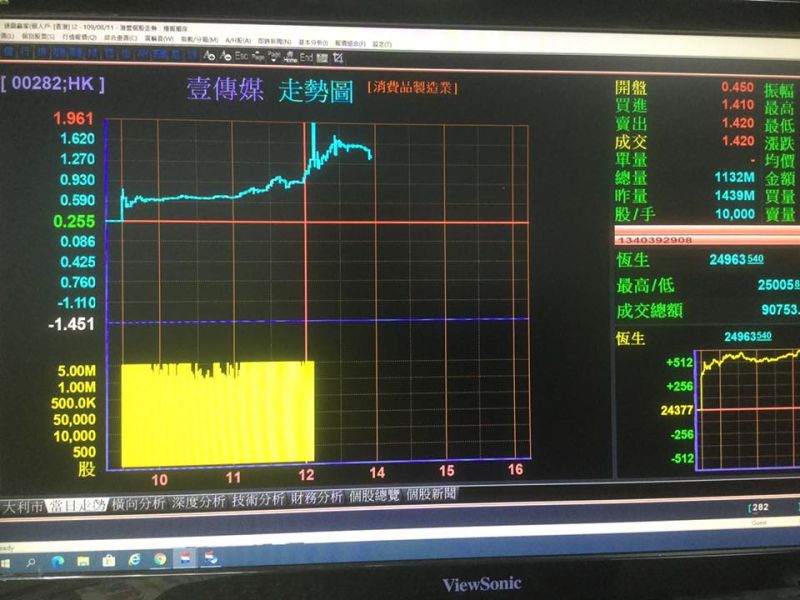
Task: Click the 1.961 top price axis label
Action: tap(73, 119)
